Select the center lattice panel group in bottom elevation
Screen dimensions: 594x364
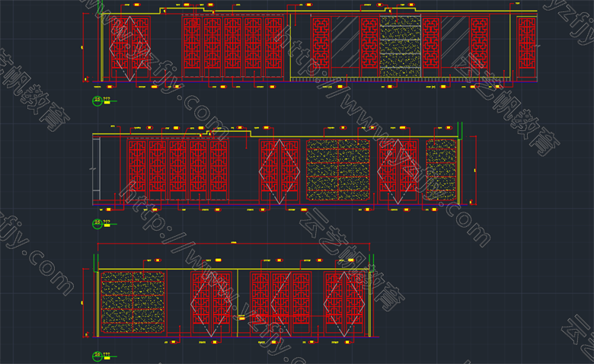(x=281, y=303)
